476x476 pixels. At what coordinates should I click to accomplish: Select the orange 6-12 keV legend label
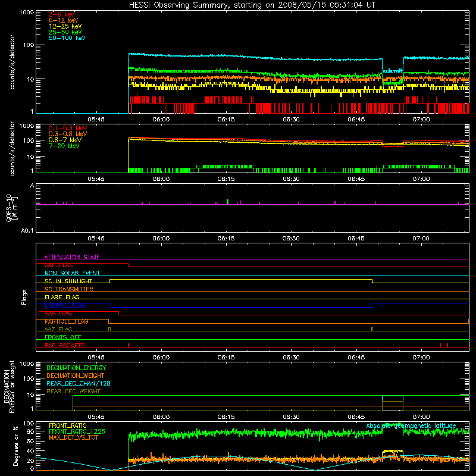click(64, 20)
